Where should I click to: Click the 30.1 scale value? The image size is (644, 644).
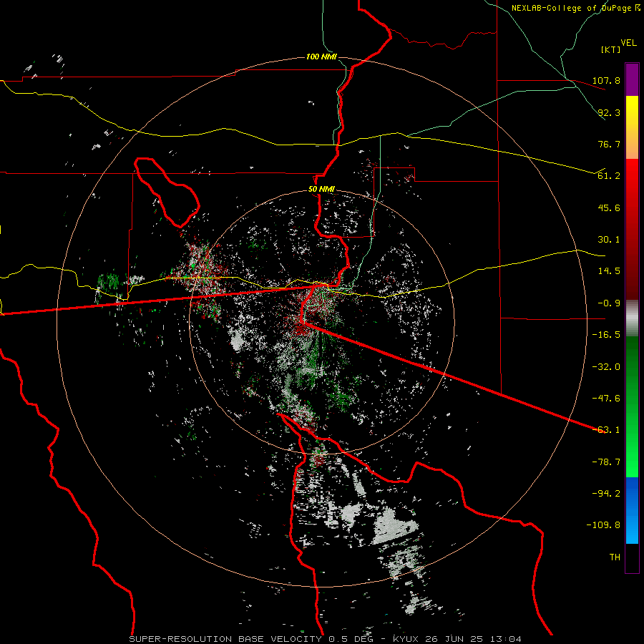click(x=609, y=240)
